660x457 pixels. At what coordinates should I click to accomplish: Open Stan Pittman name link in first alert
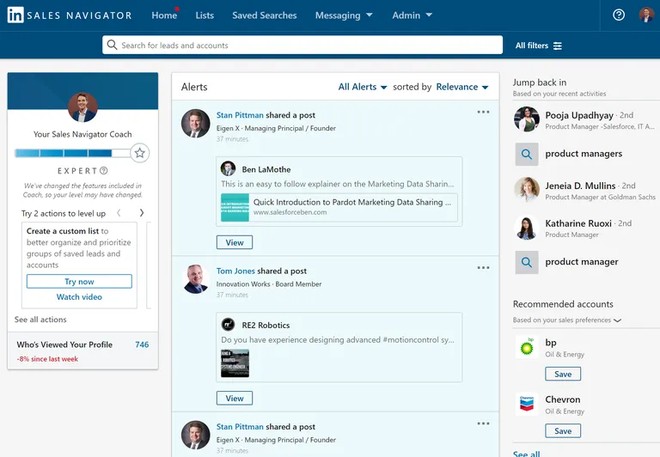240,115
